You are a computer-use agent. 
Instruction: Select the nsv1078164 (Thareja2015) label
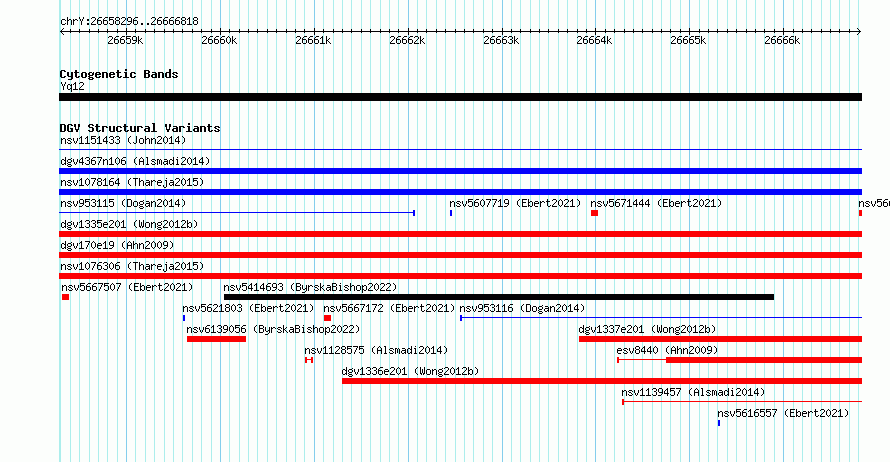132,182
